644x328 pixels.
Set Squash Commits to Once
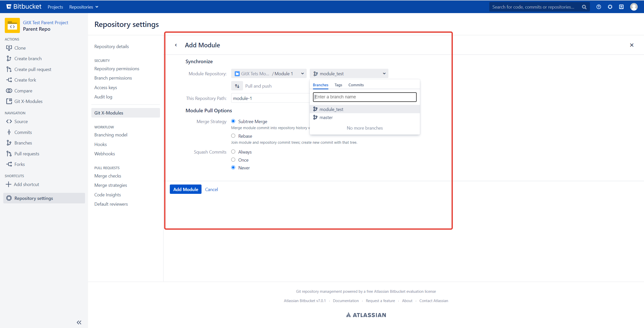coord(233,160)
